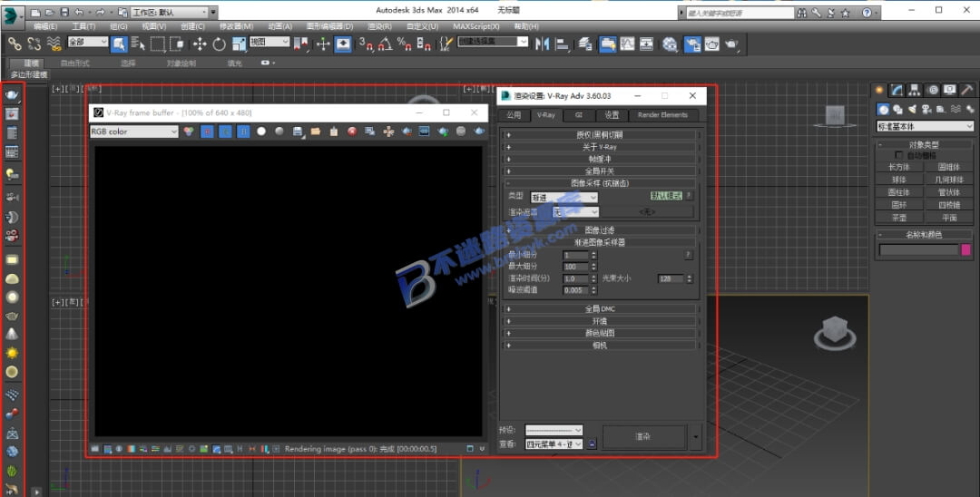Click the 默认模式 mode button
The height and width of the screenshot is (497, 980).
click(667, 195)
